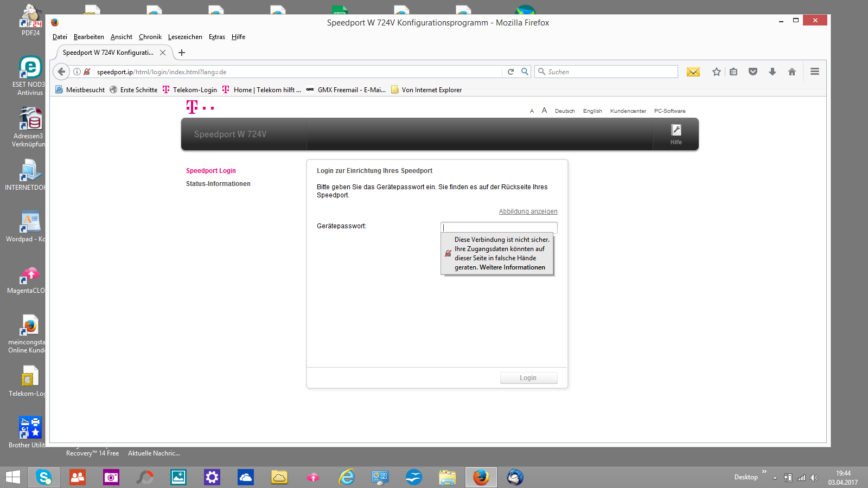The image size is (868, 488).
Task: Close the Speedport W 724V tab
Action: click(x=163, y=53)
